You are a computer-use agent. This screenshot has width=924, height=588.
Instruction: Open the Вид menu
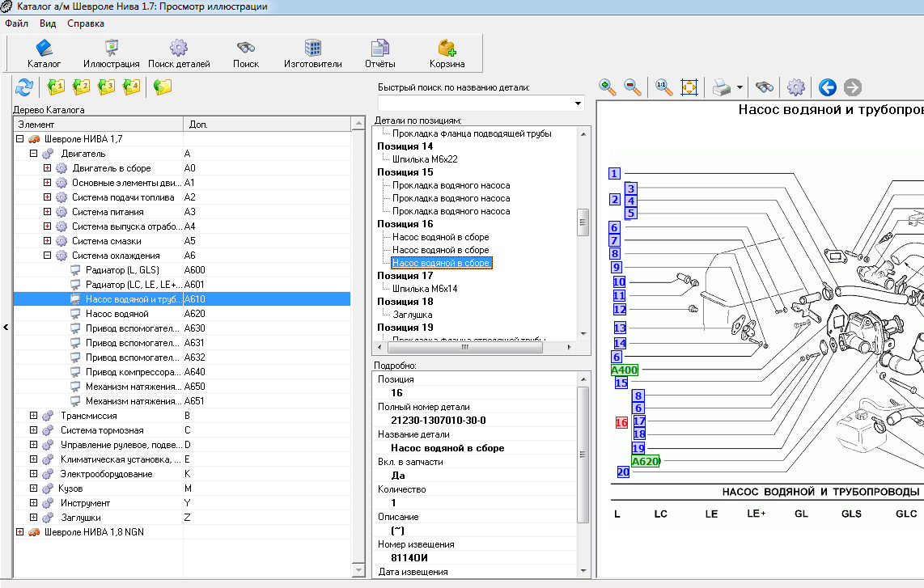pyautogui.click(x=48, y=23)
